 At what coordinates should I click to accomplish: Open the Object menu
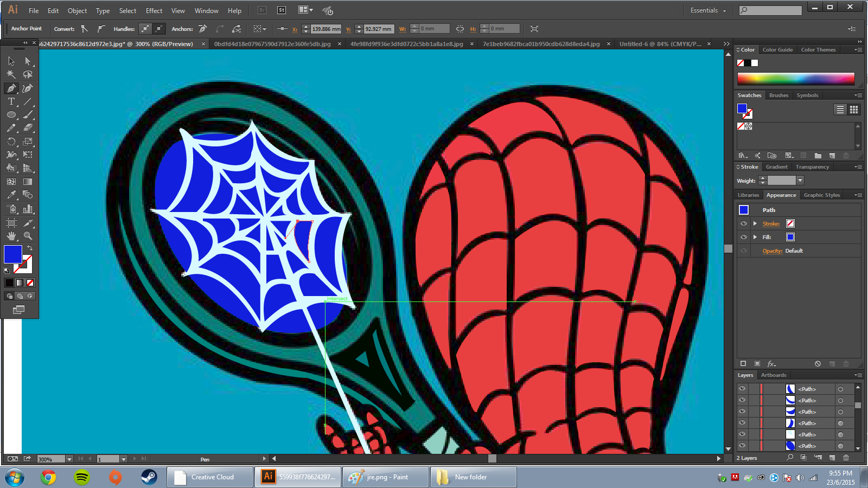point(77,10)
